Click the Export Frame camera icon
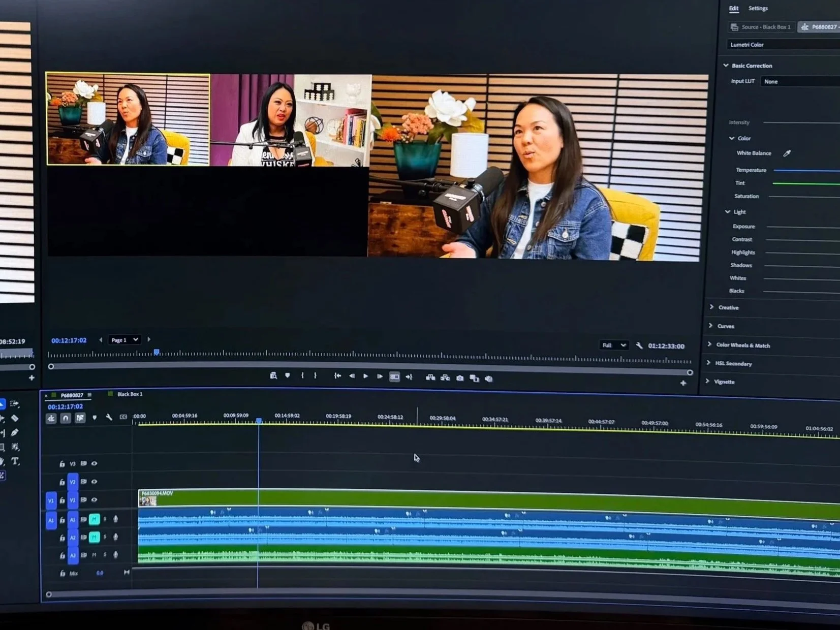 [x=460, y=378]
